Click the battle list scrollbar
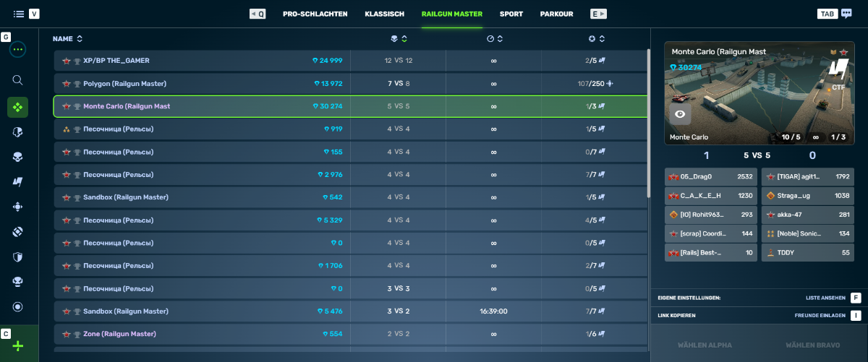This screenshot has width=868, height=362. click(x=648, y=123)
